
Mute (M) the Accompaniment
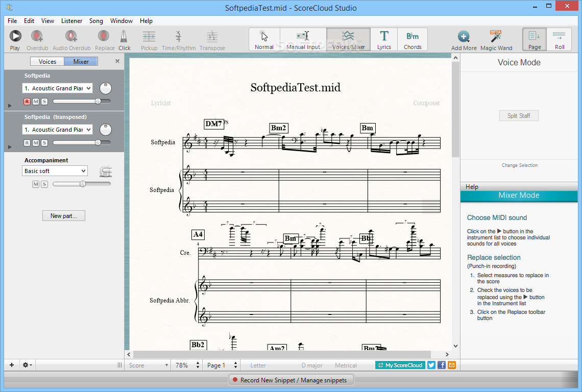tap(36, 184)
